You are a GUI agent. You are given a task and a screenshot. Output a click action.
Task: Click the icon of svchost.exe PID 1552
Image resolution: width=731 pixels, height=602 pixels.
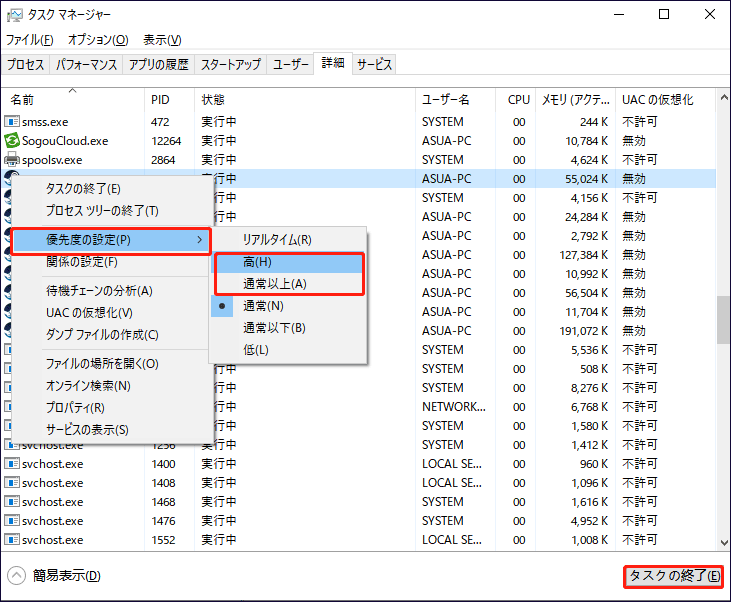[12, 540]
